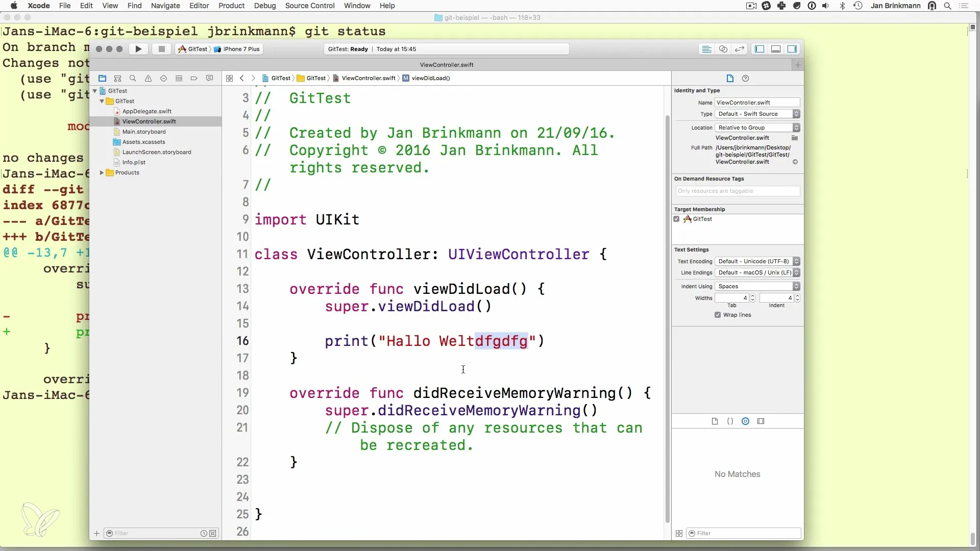Toggle the Wrap lines checkbox
This screenshot has height=551, width=980.
point(718,315)
